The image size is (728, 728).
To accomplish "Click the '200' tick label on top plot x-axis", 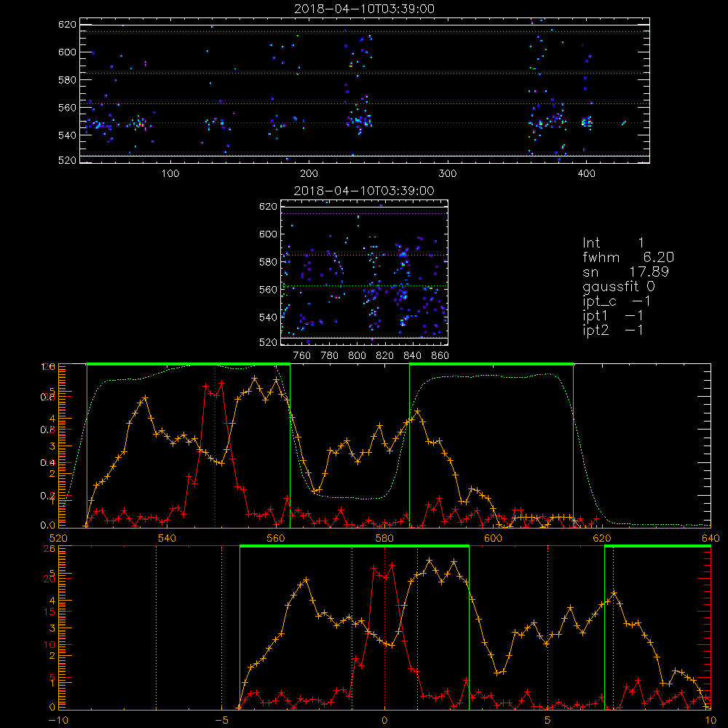I will pos(309,174).
